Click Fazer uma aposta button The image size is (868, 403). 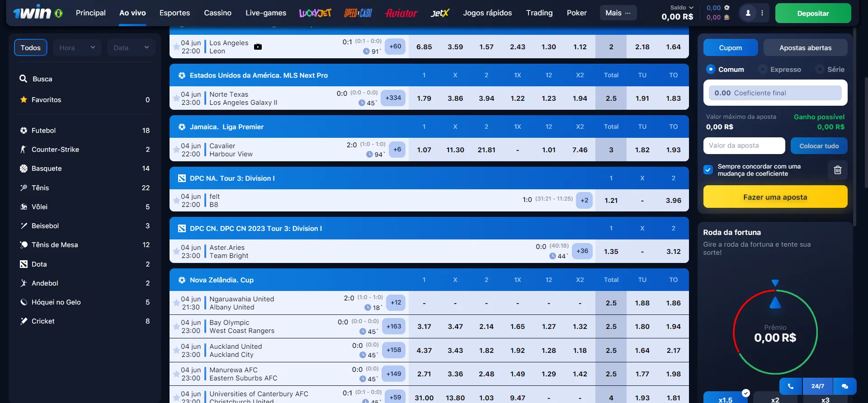click(775, 197)
